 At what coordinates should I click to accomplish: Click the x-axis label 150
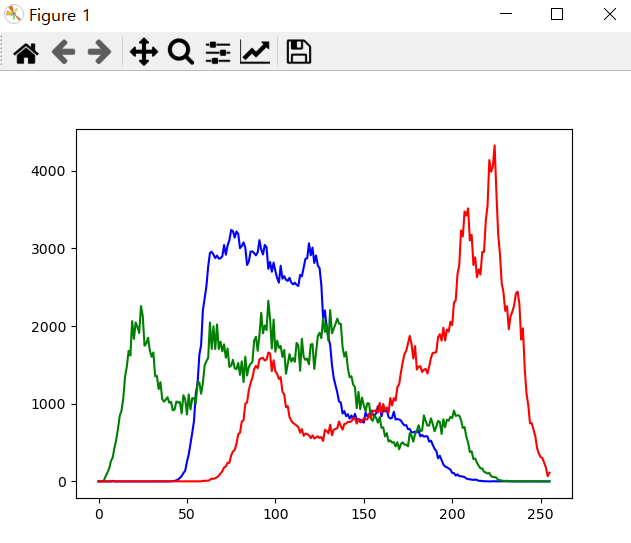[x=364, y=514]
